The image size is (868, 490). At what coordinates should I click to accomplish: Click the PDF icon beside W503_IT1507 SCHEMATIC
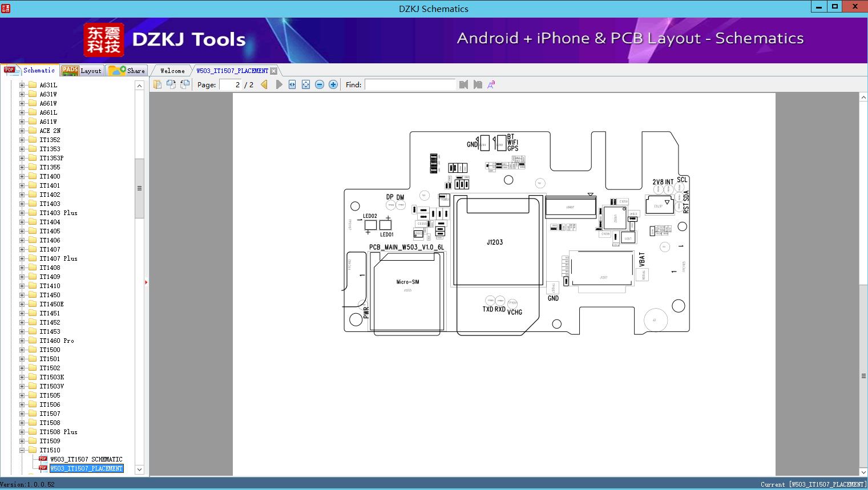43,459
